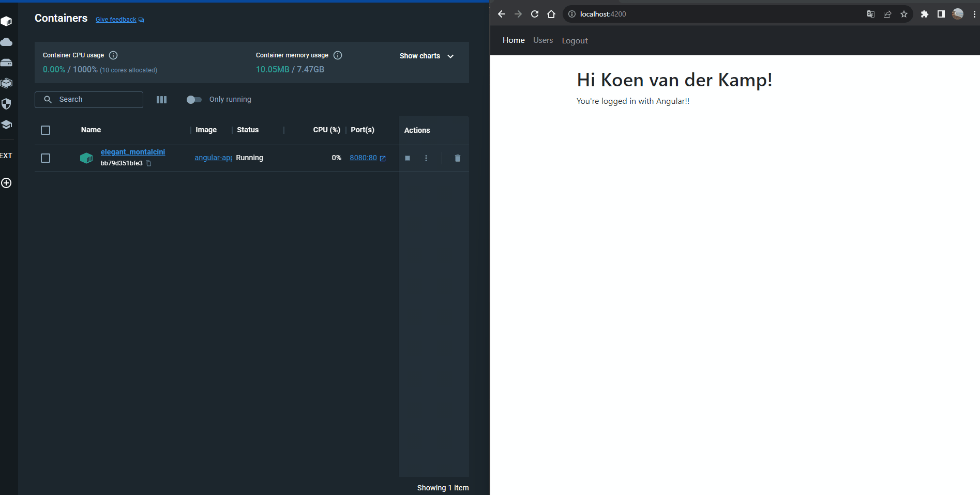Open Containers section in Docker sidebar
The image size is (980, 495).
pyautogui.click(x=6, y=21)
